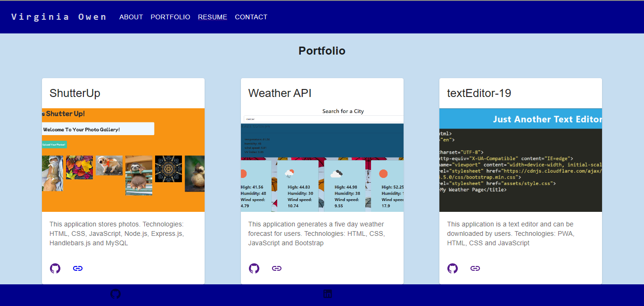Select the PORTFOLIO navigation link
Viewport: 644px width, 306px height.
click(x=170, y=17)
